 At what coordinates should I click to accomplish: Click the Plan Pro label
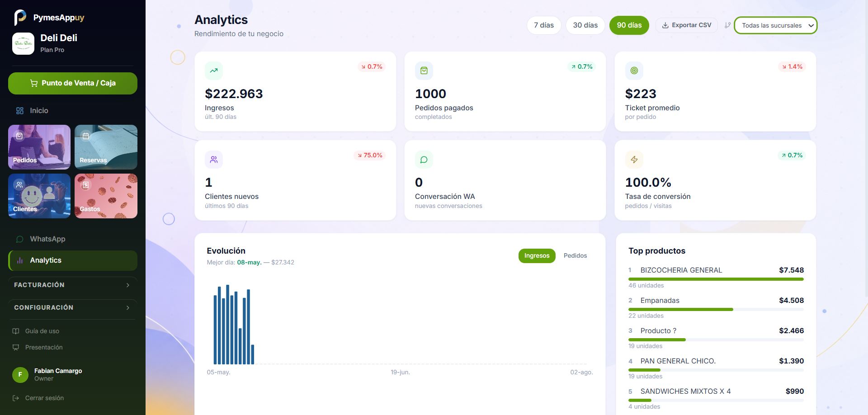[x=52, y=50]
